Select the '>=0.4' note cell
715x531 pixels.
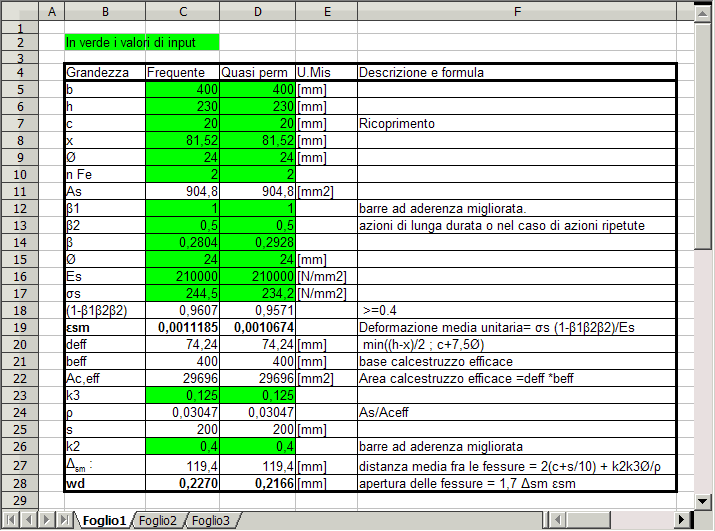pyautogui.click(x=517, y=310)
